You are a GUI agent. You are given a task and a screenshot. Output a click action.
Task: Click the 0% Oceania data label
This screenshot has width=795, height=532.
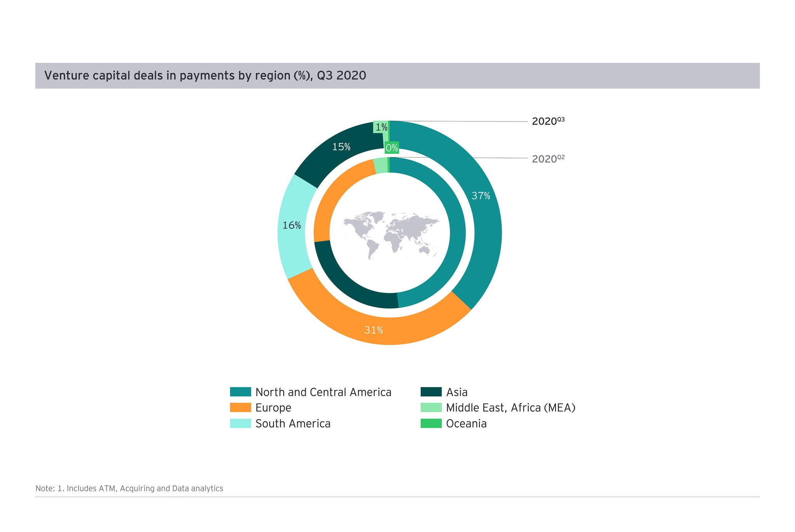pos(391,148)
